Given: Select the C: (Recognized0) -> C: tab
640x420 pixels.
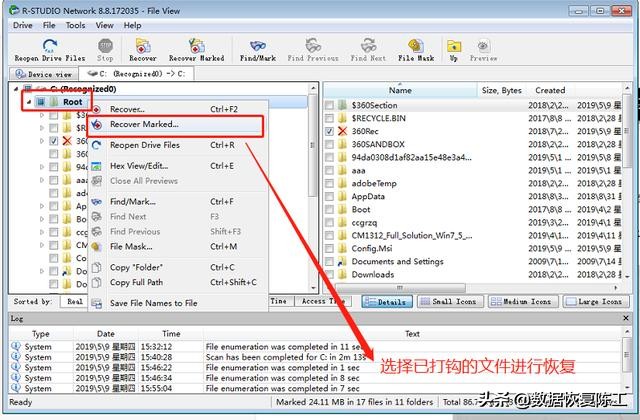Looking at the screenshot, I should [x=136, y=73].
